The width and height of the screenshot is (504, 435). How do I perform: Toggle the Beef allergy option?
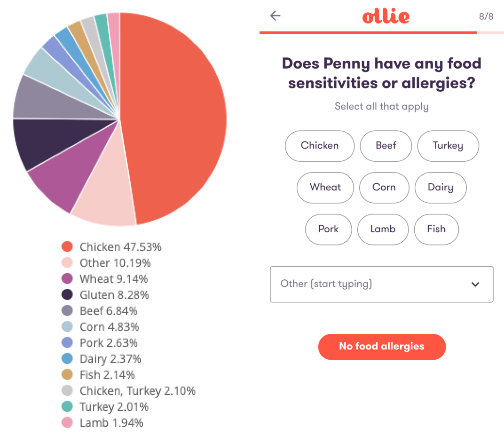coord(386,146)
